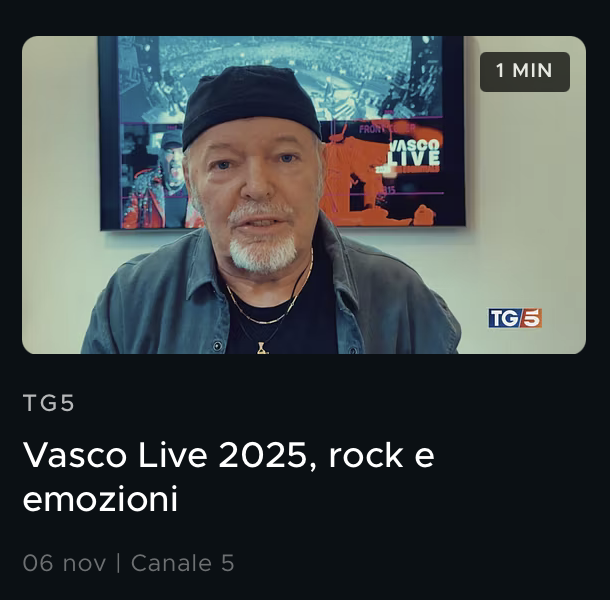Screen dimensions: 610x600
Task: Open the Vasco Live 2025 video thumbnail
Action: pos(304,195)
